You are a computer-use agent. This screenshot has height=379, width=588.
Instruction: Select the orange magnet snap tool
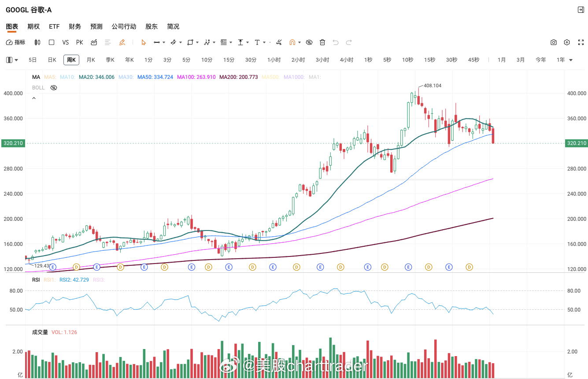pyautogui.click(x=292, y=42)
